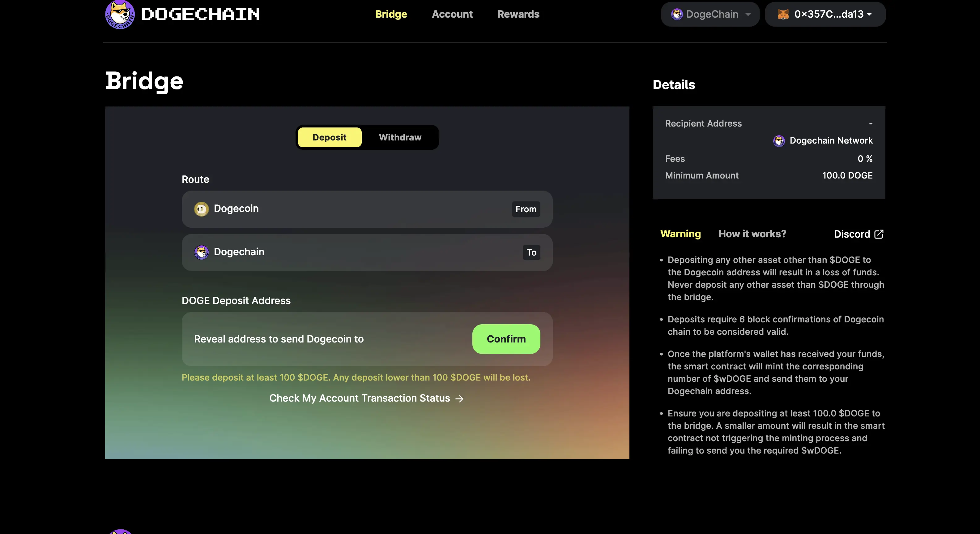980x534 pixels.
Task: Expand the DogeChain network dropdown
Action: click(x=710, y=14)
